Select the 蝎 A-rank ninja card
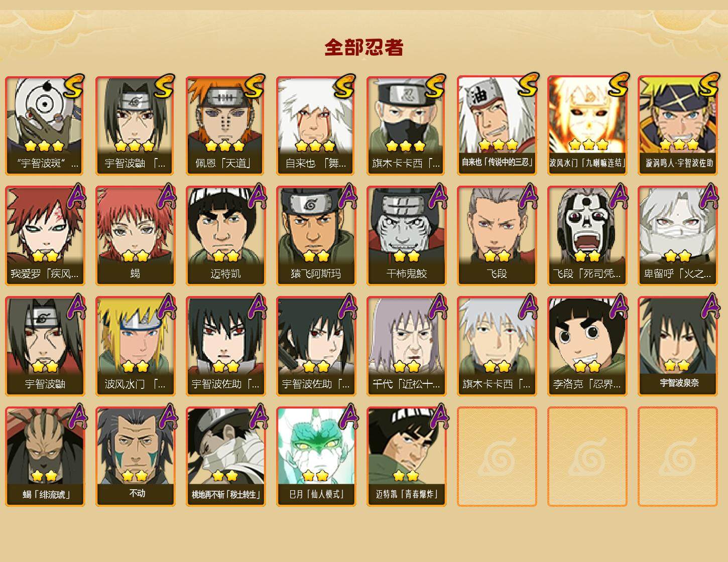 point(135,236)
